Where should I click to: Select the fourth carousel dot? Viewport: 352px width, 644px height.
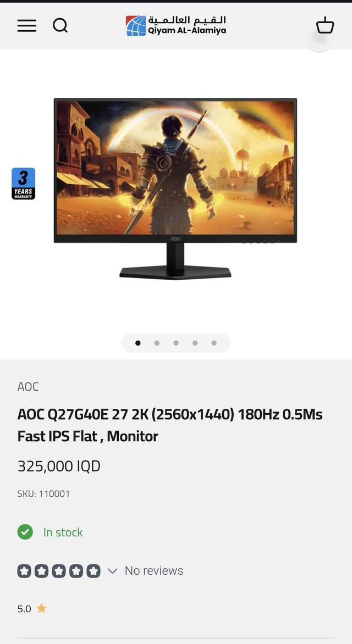pos(195,343)
